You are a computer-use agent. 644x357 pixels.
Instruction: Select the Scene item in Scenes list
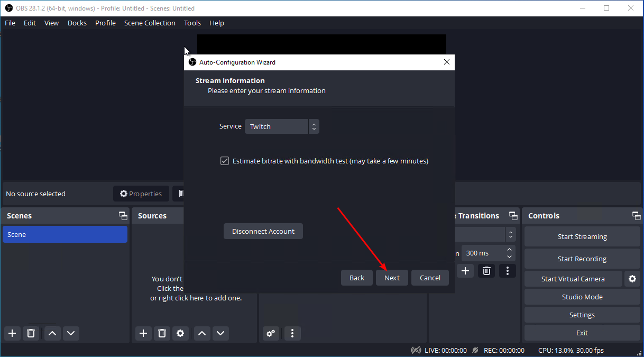click(x=65, y=234)
